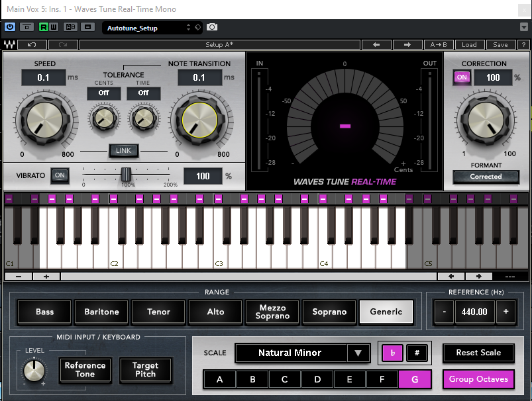Click the Speed knob
The image size is (532, 401).
click(45, 120)
